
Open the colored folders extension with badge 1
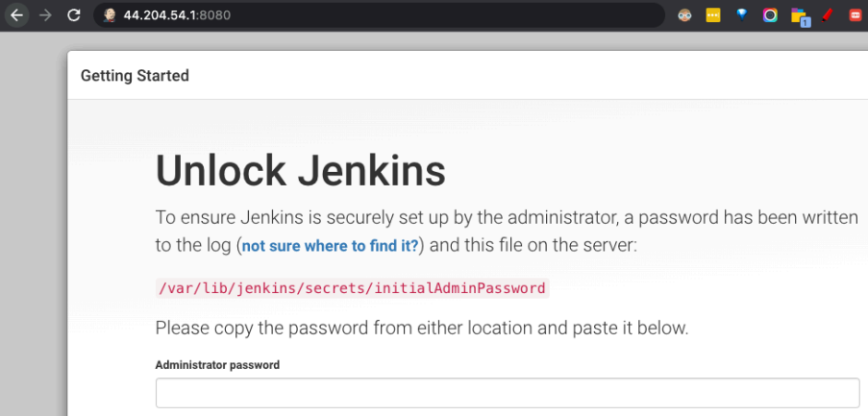[800, 16]
